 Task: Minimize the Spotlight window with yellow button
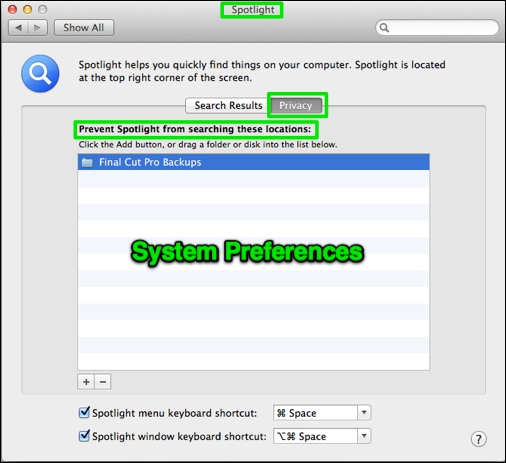pyautogui.click(x=27, y=9)
